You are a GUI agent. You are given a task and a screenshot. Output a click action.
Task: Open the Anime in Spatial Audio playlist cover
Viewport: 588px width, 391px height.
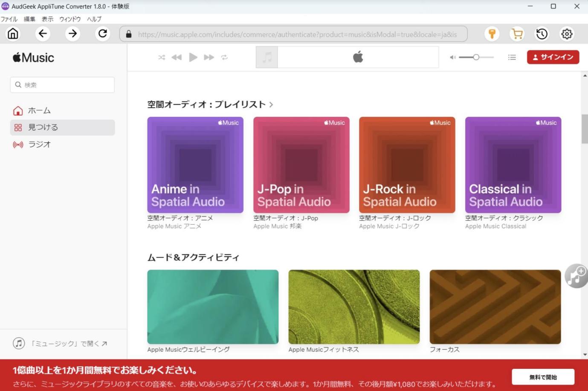coord(195,165)
